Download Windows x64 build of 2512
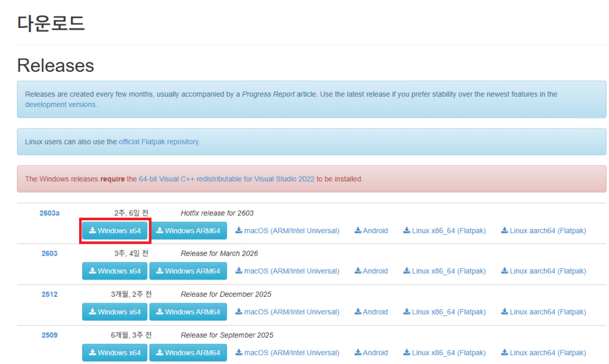The image size is (609, 364). coord(115,312)
